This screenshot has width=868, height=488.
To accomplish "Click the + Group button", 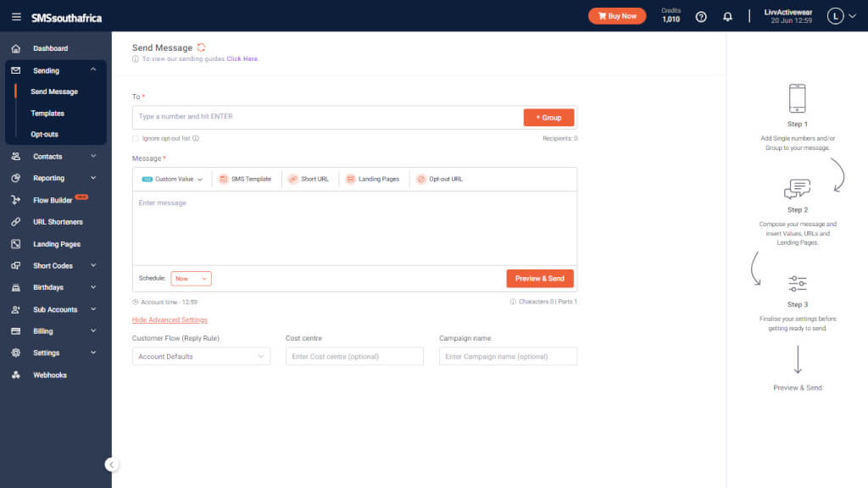I will 548,117.
